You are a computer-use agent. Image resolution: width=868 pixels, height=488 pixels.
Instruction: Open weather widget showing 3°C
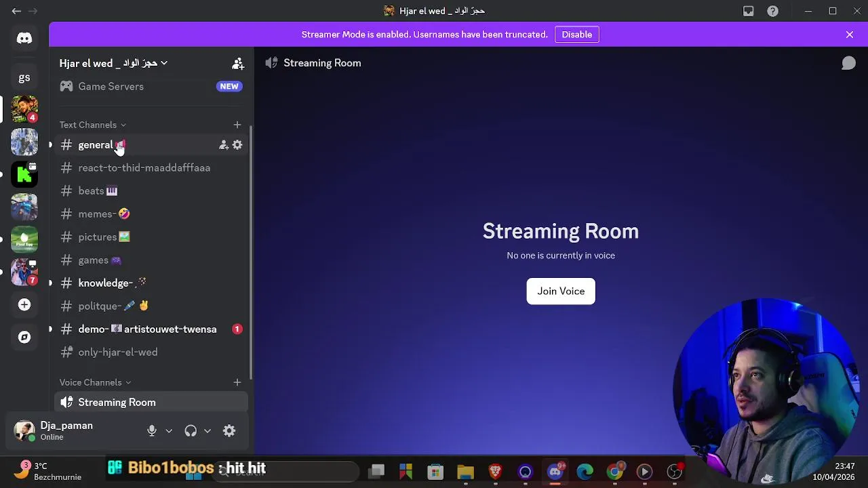[49, 472]
